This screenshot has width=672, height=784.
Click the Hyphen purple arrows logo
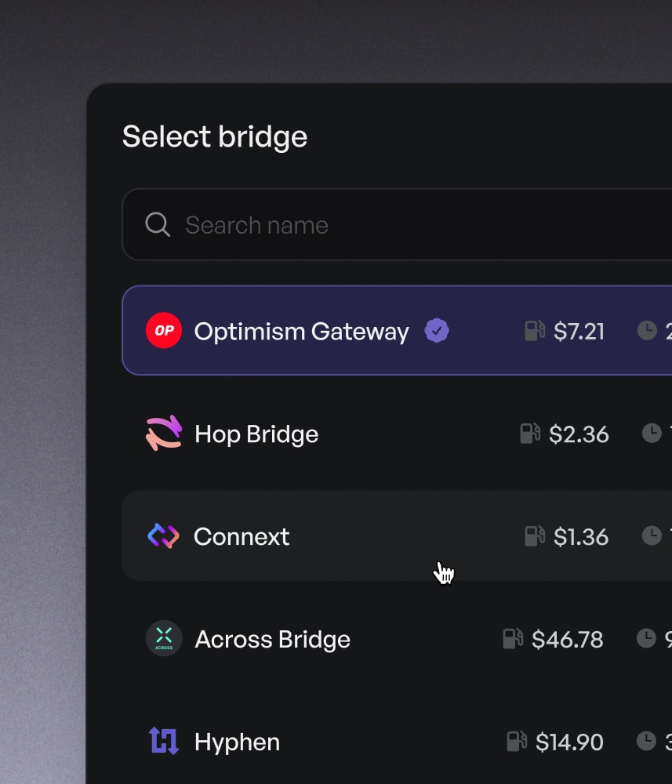click(164, 741)
